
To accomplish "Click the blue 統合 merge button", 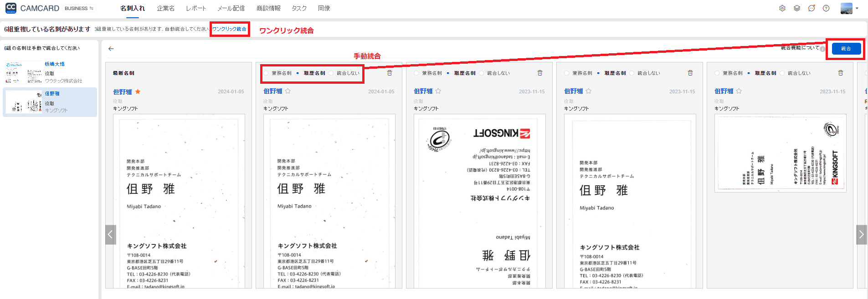I will (846, 49).
